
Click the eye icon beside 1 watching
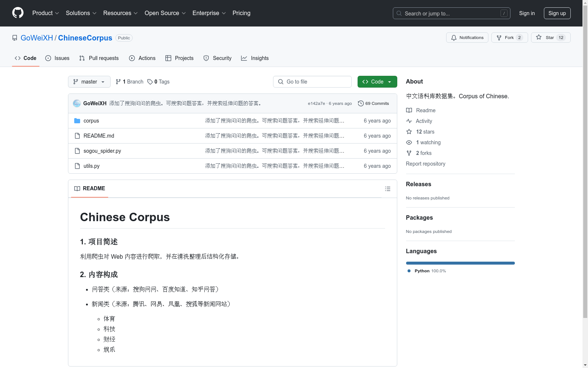409,142
